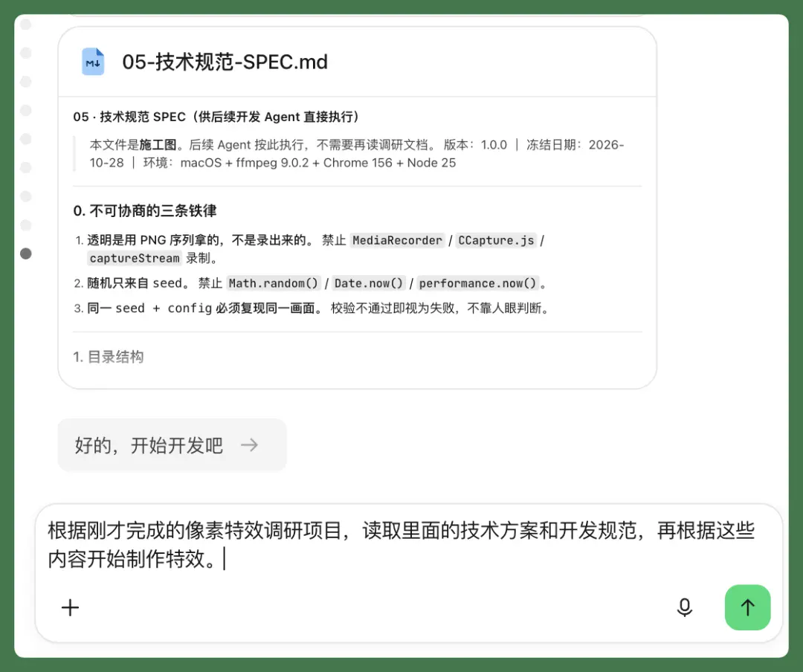Click the bold 施工图 text
This screenshot has height=672, width=803.
click(158, 145)
